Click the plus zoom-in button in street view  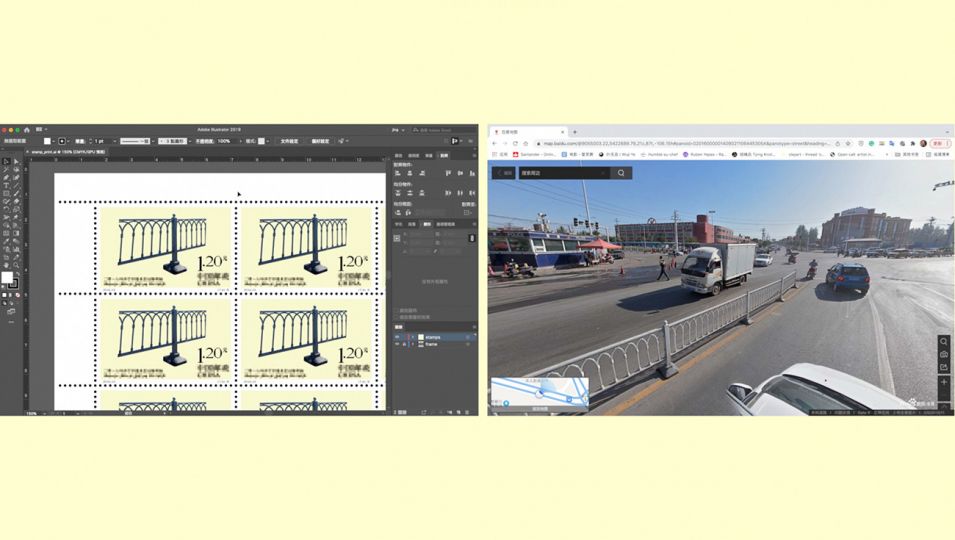[943, 382]
